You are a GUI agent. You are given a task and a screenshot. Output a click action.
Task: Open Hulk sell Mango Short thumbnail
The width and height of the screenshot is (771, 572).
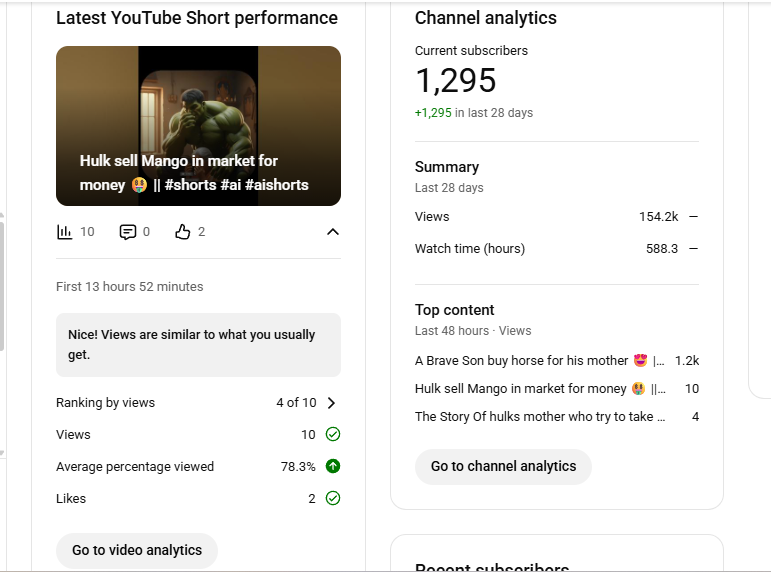point(198,126)
